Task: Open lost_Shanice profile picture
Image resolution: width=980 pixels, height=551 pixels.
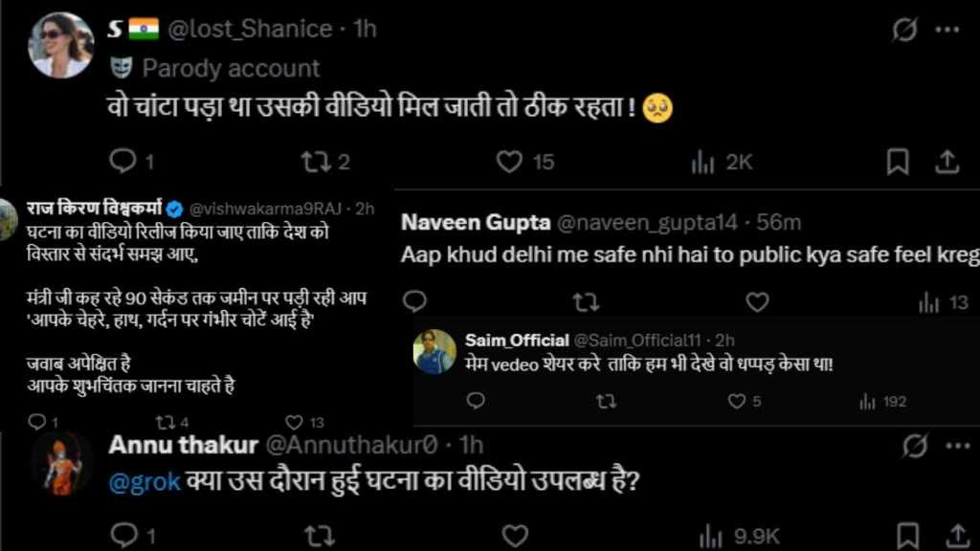Action: 60,45
